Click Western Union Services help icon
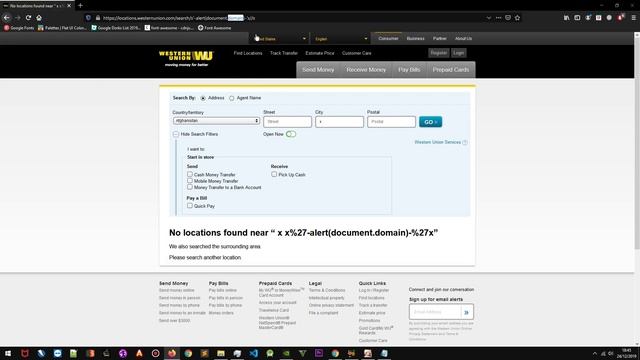This screenshot has width=640, height=360. 465,142
